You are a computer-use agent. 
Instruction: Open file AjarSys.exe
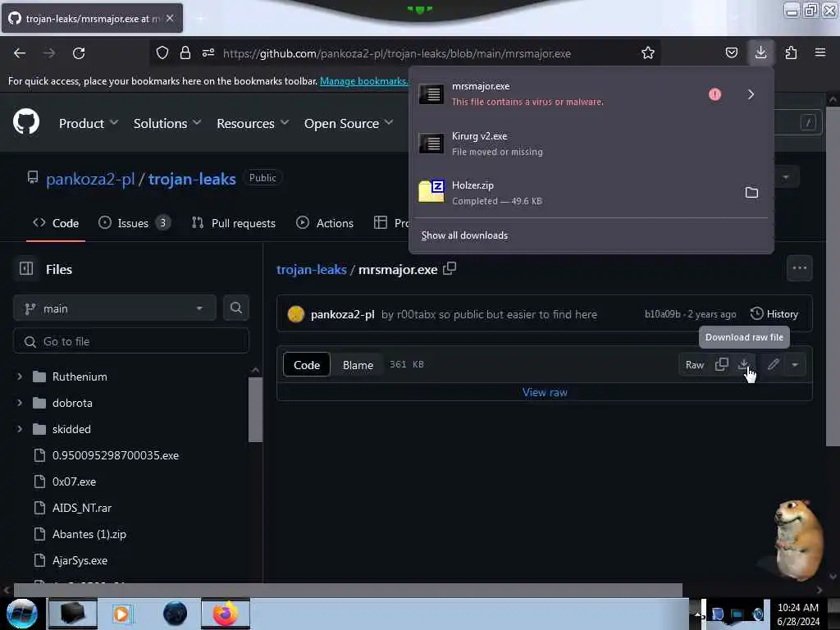[x=80, y=560]
